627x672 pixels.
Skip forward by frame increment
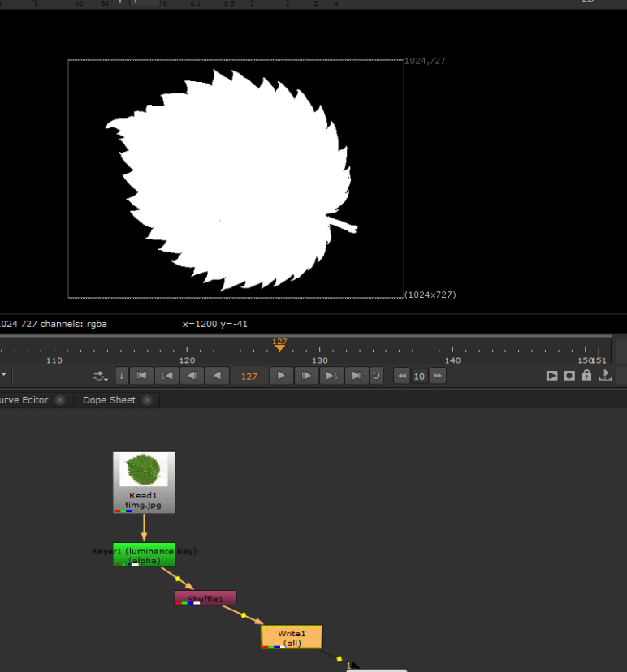tap(438, 376)
